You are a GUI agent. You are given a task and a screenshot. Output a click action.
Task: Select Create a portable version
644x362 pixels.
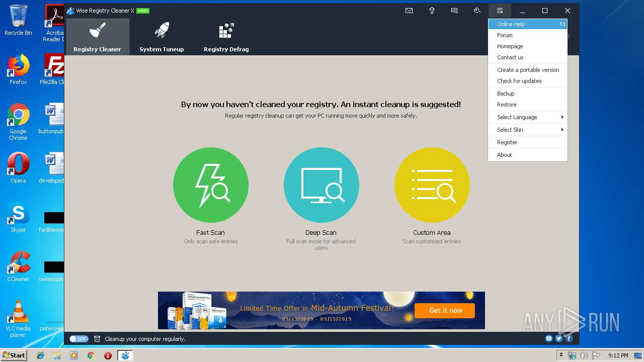(x=528, y=70)
